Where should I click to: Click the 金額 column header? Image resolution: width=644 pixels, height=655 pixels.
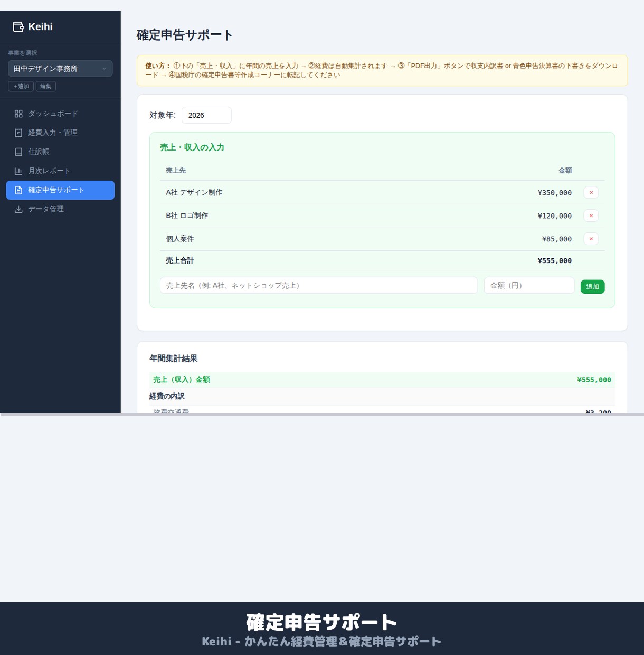click(x=565, y=170)
